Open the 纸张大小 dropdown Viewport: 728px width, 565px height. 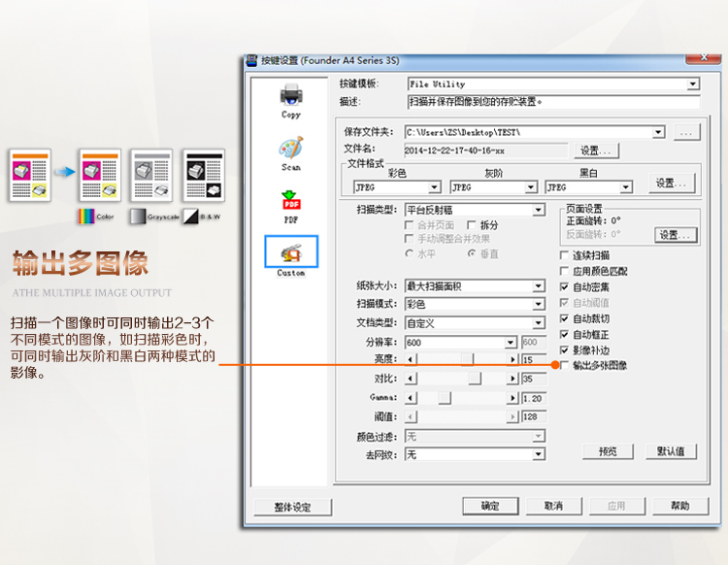tap(538, 285)
